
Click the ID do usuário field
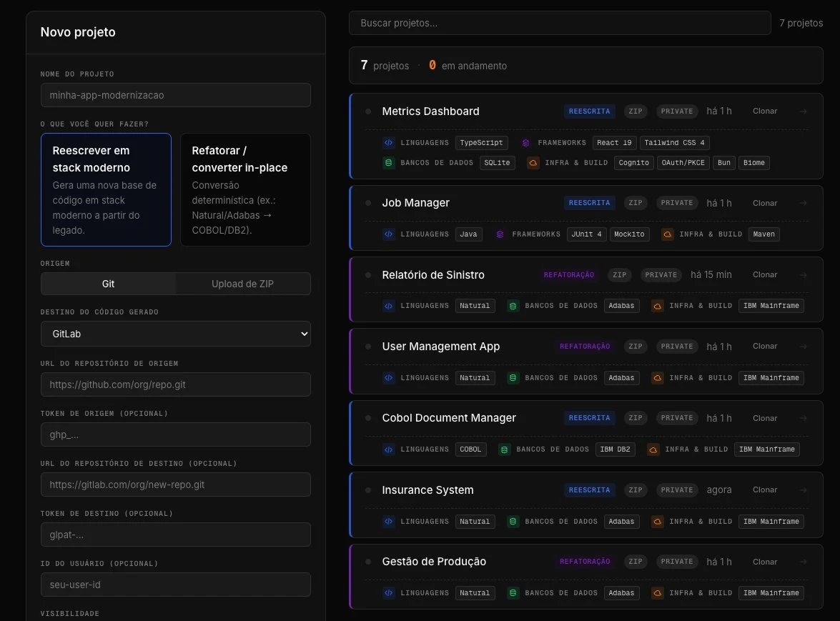176,585
